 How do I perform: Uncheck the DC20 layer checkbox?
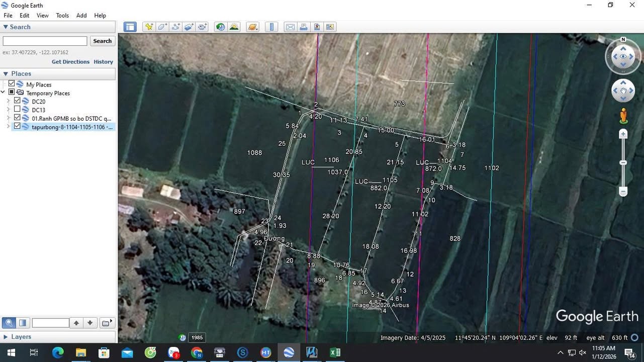(17, 101)
